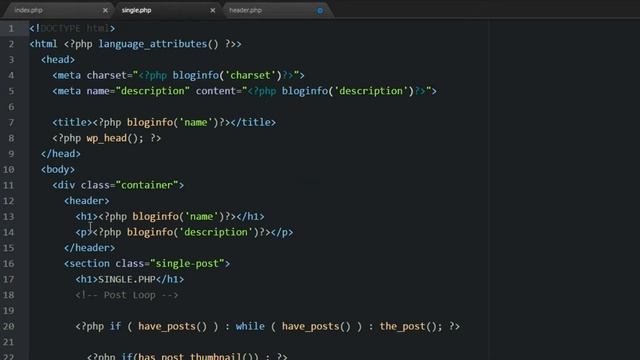Click the "container" class value

(147, 185)
